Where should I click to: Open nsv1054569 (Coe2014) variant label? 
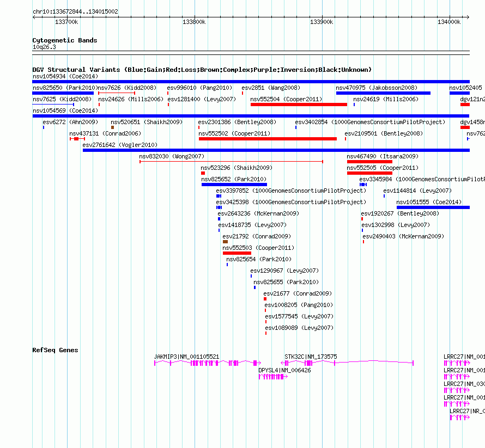[x=65, y=111]
